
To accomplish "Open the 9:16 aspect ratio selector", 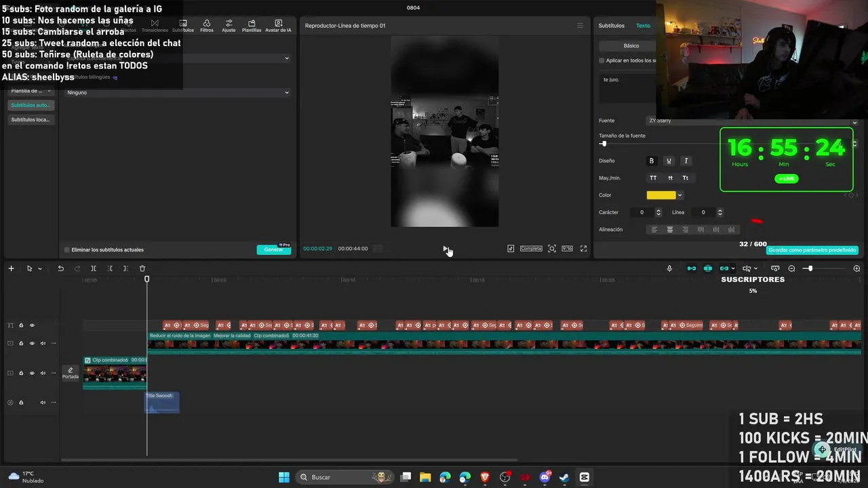I will (567, 249).
